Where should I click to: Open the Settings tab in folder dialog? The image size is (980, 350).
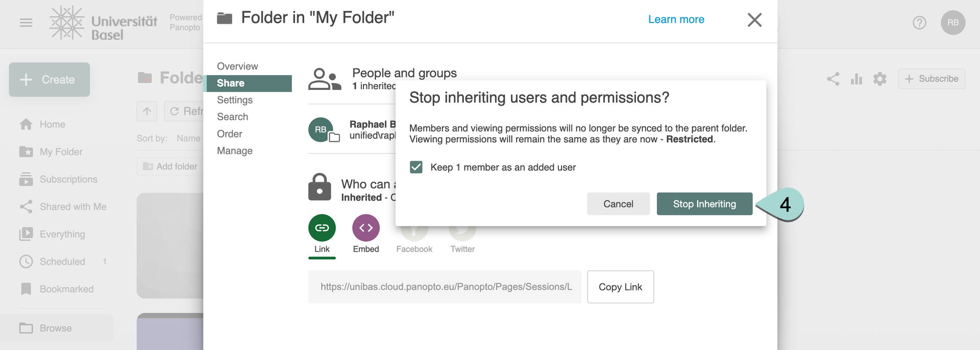pyautogui.click(x=235, y=100)
